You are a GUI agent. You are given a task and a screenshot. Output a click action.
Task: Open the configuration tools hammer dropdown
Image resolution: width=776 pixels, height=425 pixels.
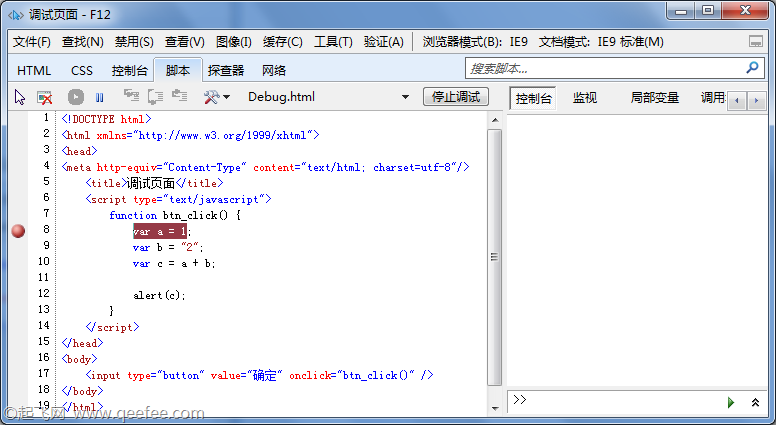coord(216,97)
